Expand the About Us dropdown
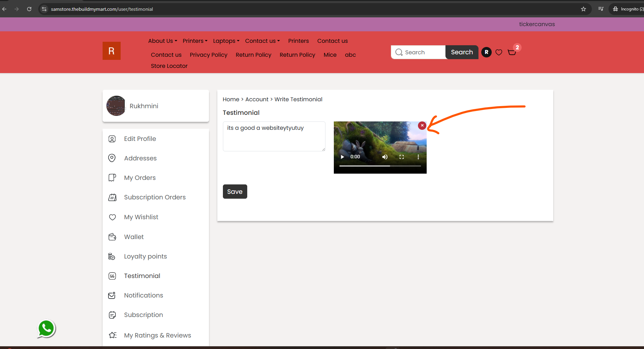 (x=163, y=41)
